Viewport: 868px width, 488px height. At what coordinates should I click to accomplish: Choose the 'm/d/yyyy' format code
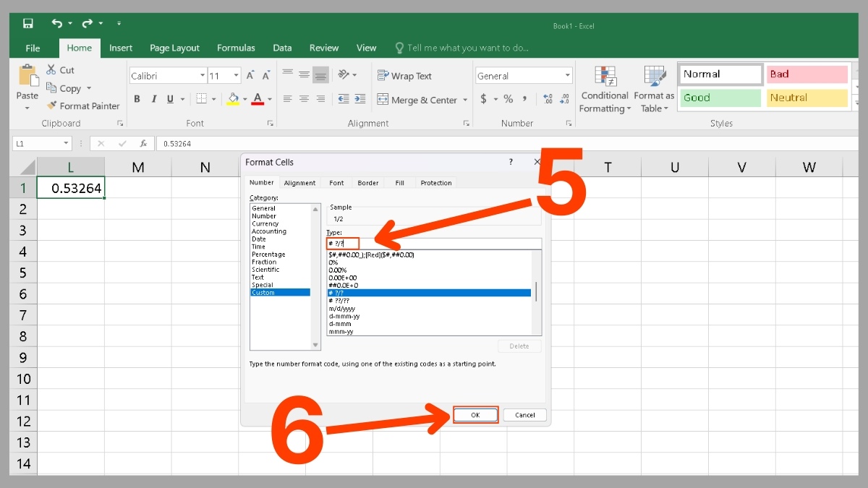[429, 309]
